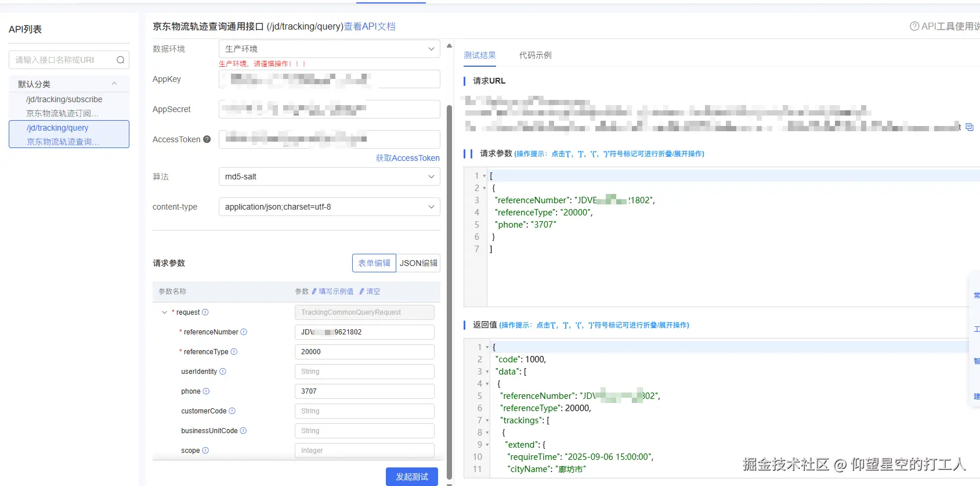The width and height of the screenshot is (980, 486).
Task: Click scrollbar up arrow of form panel
Action: [449, 46]
